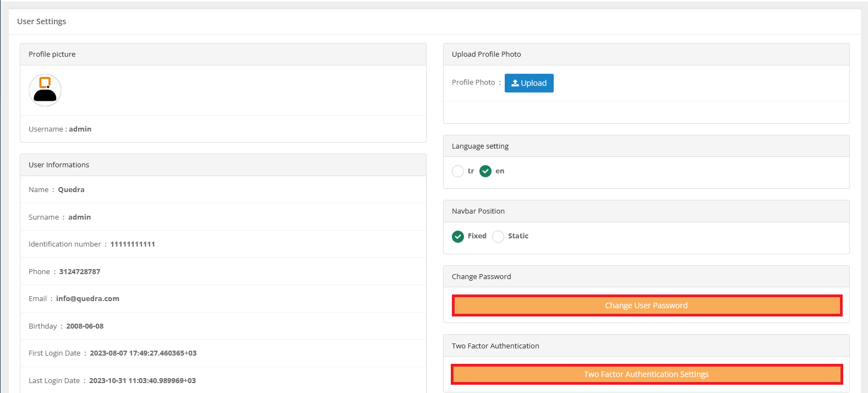Open Two Factor Authentication Settings
Viewport: 868px width, 393px height.
646,374
